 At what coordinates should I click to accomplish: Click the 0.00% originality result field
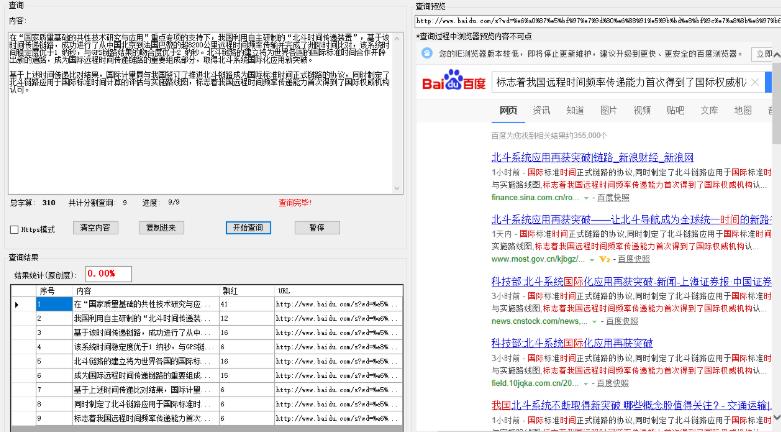[108, 274]
